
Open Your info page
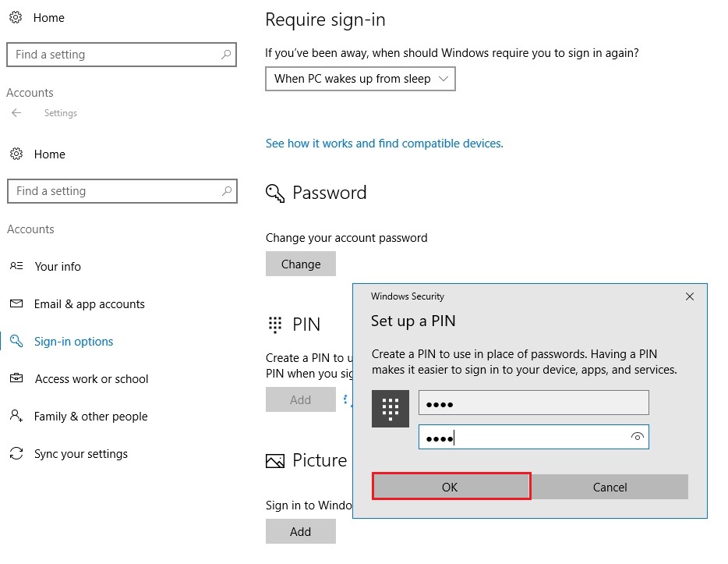tap(58, 267)
